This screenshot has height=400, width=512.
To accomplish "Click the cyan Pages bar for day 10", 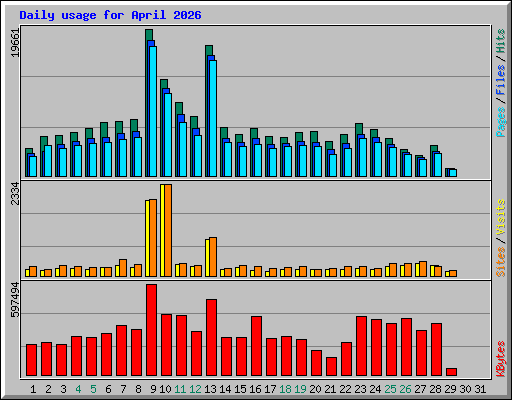I will click(168, 135).
